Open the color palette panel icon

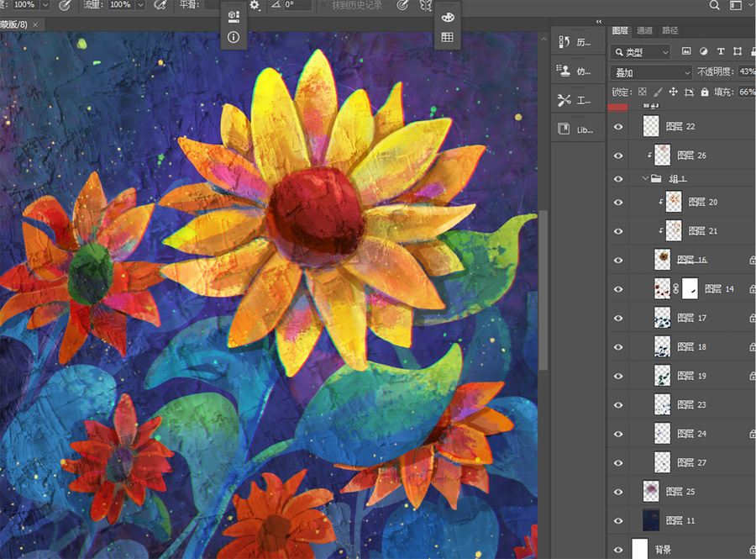pyautogui.click(x=448, y=18)
